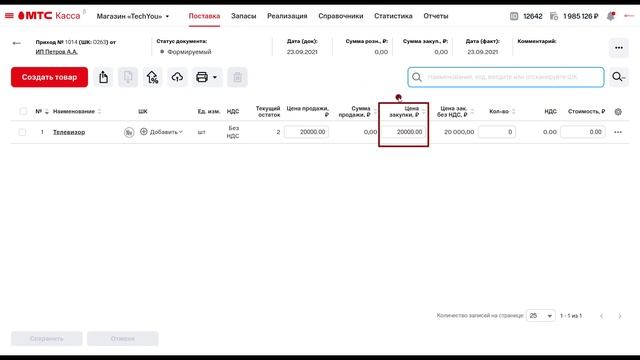Image resolution: width=640 pixels, height=360 pixels.
Task: Click the Отмена button
Action: pos(122,338)
